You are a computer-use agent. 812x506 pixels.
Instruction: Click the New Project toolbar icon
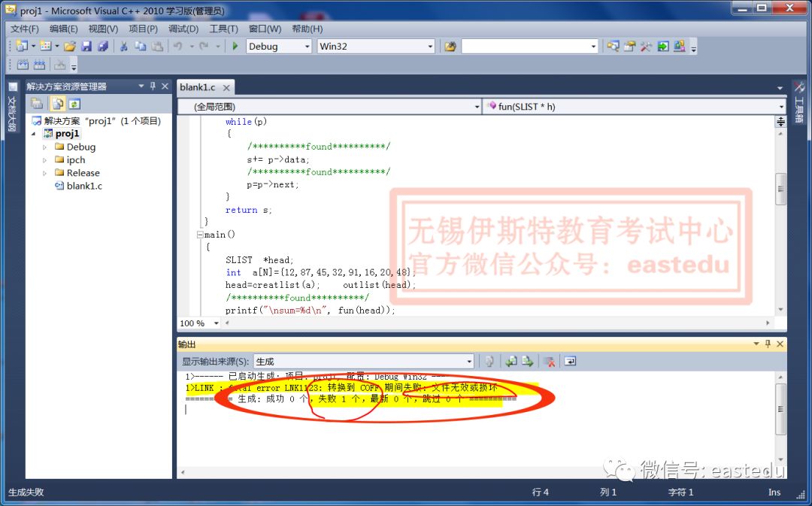coord(21,46)
